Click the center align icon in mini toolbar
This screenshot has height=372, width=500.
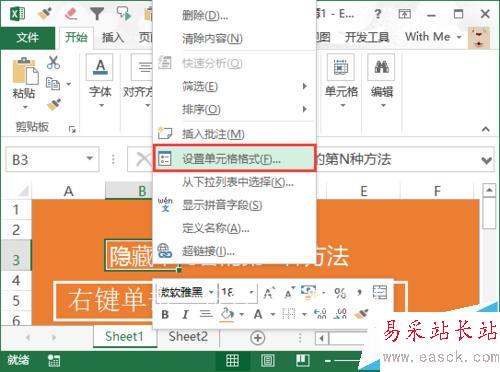click(x=206, y=314)
